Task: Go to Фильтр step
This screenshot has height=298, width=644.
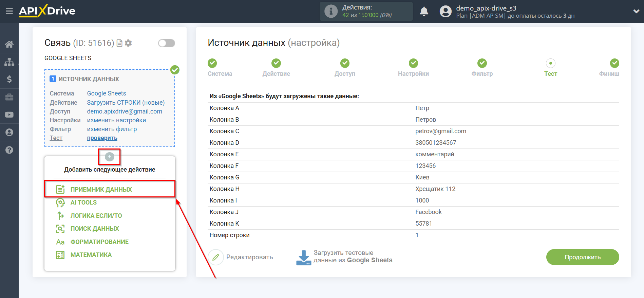Action: pos(482,63)
